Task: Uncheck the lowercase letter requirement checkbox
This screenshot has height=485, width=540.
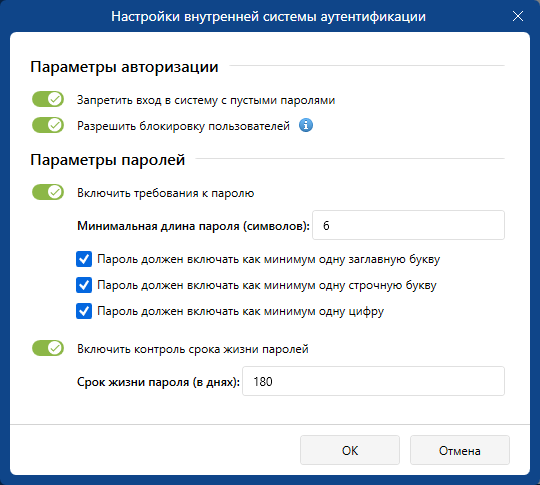Action: click(84, 285)
